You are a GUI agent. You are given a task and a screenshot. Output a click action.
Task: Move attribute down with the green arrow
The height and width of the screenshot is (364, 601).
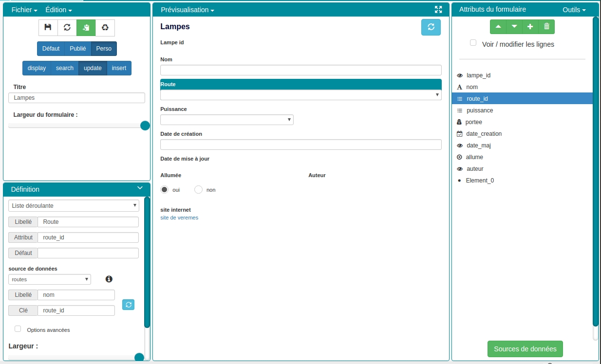tap(514, 26)
